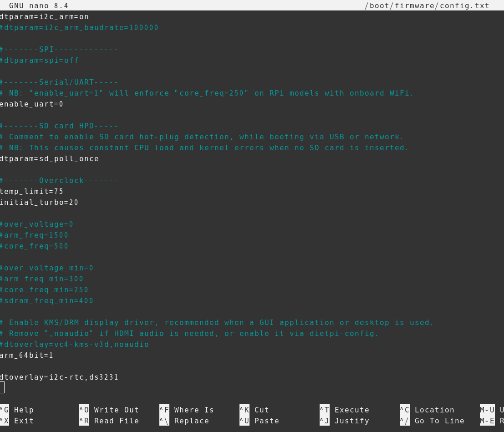This screenshot has height=432, width=504.
Task: Click the ^\ Replace shortcut
Action: (184, 421)
